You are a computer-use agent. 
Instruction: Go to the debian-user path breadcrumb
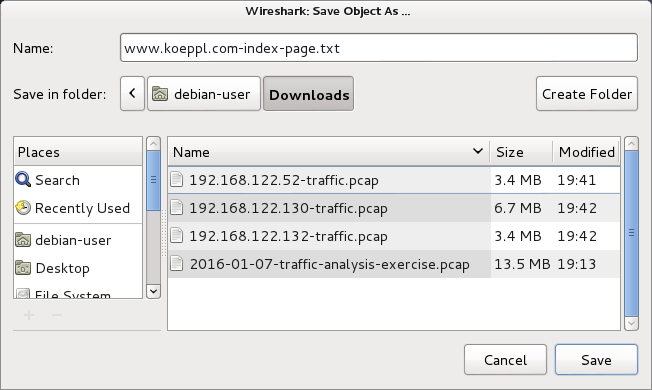click(x=204, y=94)
